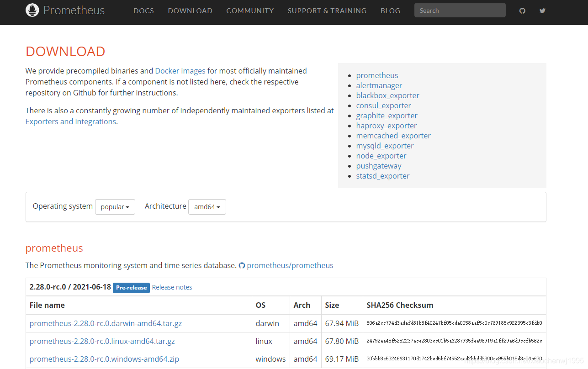Follow the Docker images link
Image resolution: width=588 pixels, height=369 pixels.
click(180, 71)
